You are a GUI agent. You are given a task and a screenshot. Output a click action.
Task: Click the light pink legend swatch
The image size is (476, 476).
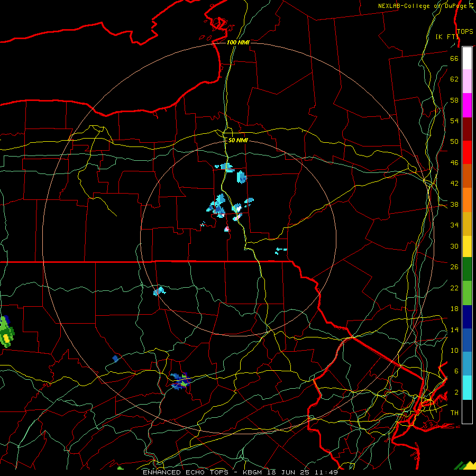click(x=467, y=81)
